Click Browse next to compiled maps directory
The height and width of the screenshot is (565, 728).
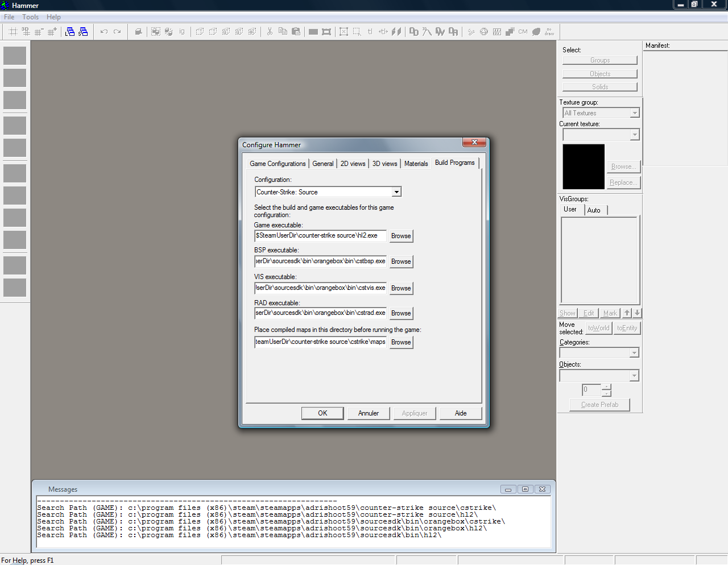[x=401, y=342]
